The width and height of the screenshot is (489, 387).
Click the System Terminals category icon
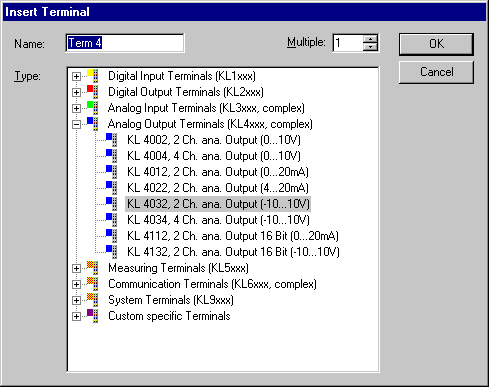point(92,300)
